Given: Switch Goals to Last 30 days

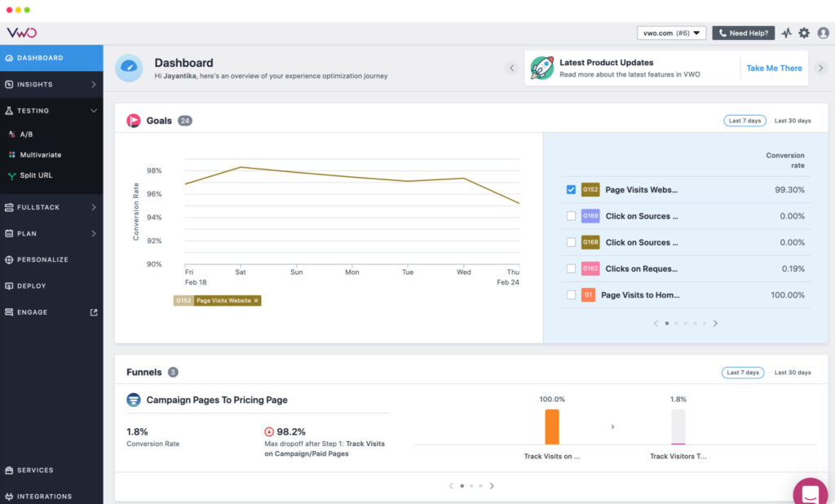Looking at the screenshot, I should pyautogui.click(x=793, y=121).
